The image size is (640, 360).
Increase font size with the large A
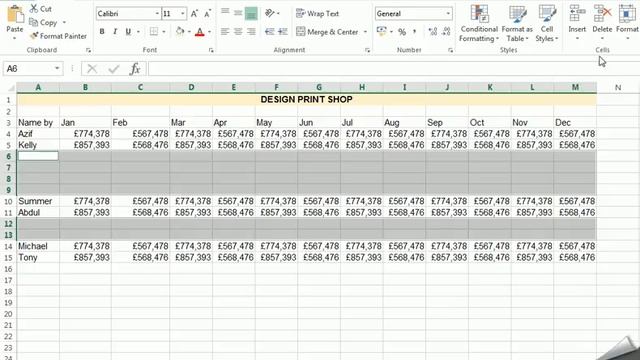pos(194,14)
